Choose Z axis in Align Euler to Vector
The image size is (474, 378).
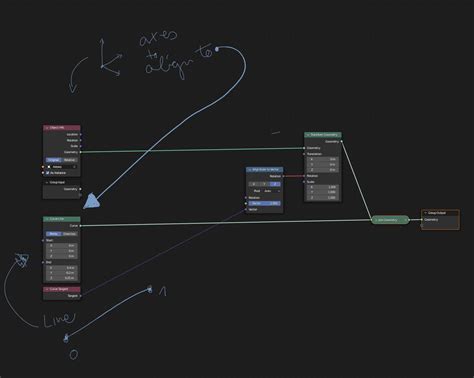[x=275, y=184]
